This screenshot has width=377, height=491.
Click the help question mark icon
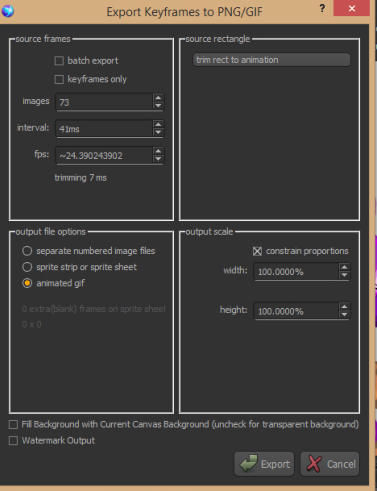[x=322, y=9]
